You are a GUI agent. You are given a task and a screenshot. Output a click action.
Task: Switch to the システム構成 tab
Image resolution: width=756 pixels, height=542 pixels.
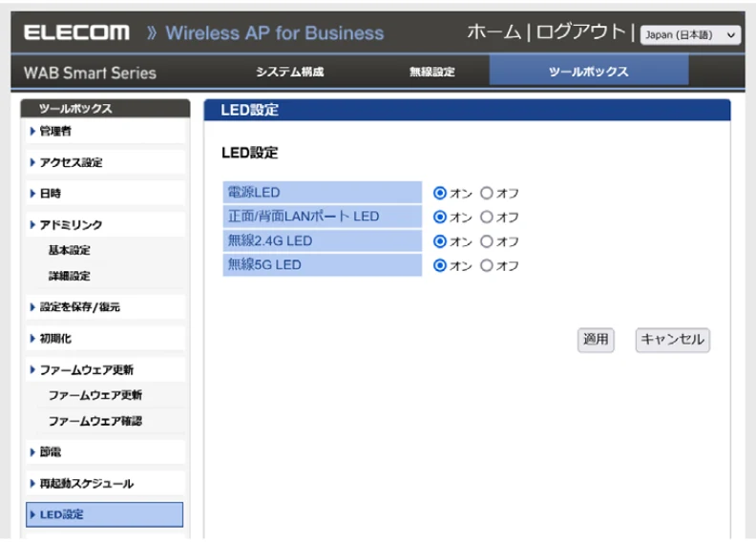click(289, 72)
